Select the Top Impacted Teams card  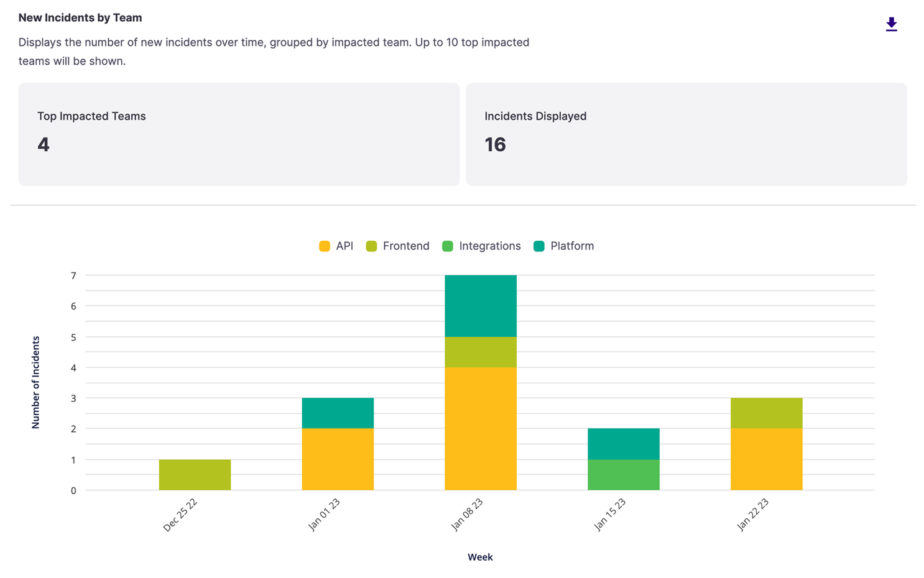[239, 134]
